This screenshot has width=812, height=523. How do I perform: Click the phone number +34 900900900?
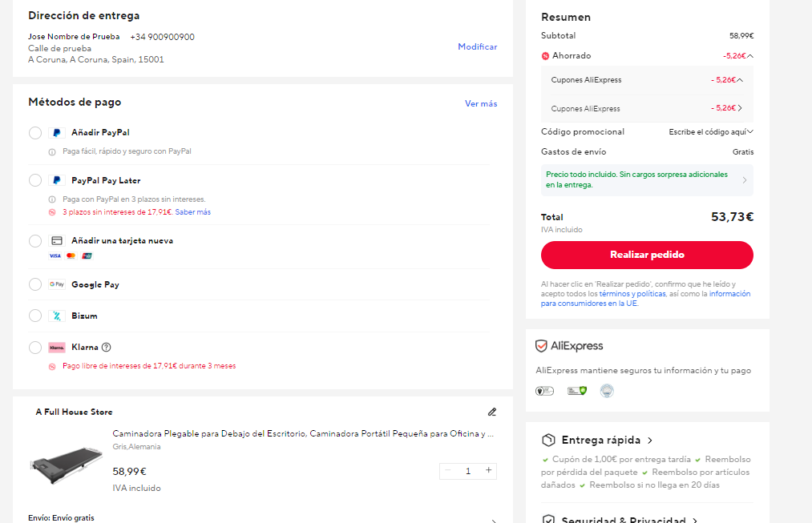tap(162, 37)
